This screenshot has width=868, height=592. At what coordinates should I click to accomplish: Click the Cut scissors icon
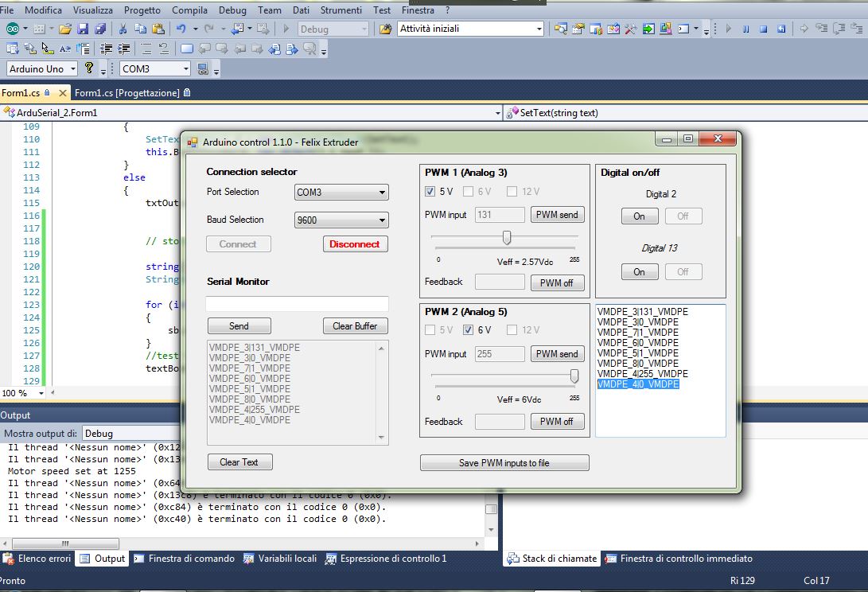point(123,29)
